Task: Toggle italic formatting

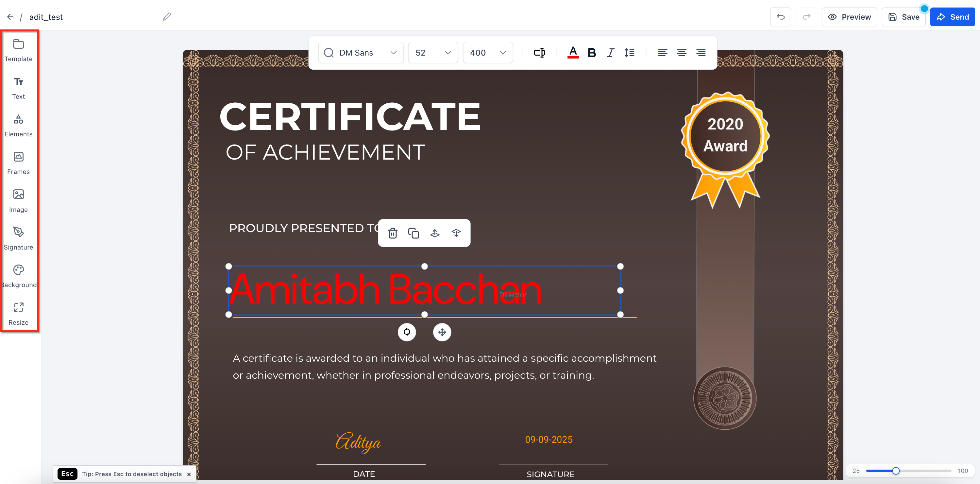Action: pyautogui.click(x=610, y=53)
